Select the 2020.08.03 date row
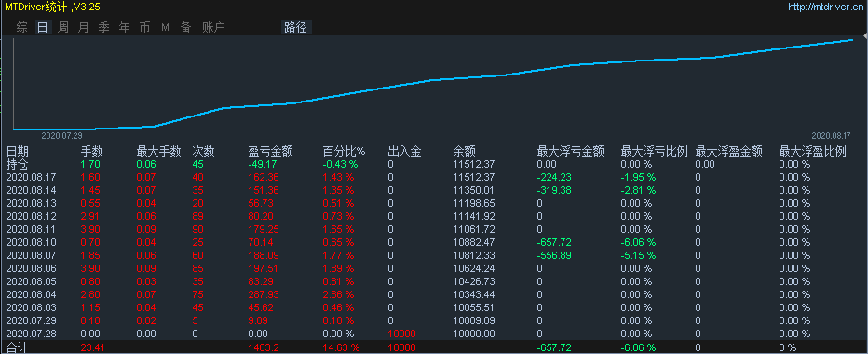The image size is (868, 354). coord(31,307)
